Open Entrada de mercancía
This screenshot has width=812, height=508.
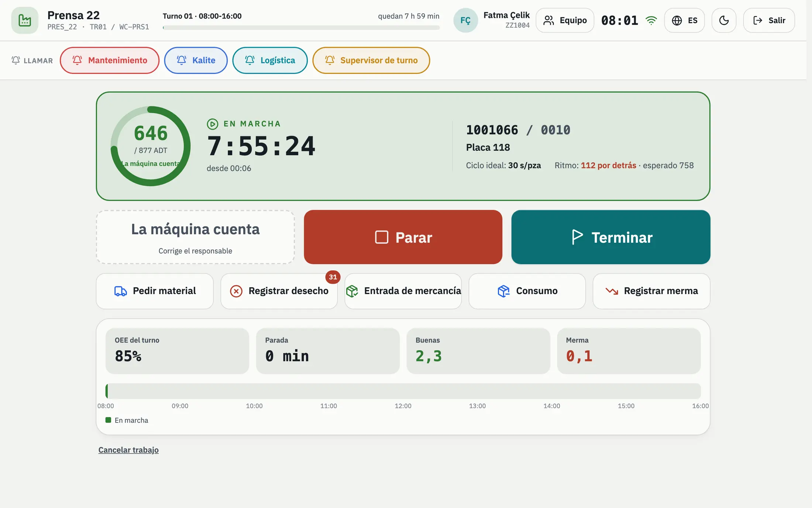(x=403, y=291)
